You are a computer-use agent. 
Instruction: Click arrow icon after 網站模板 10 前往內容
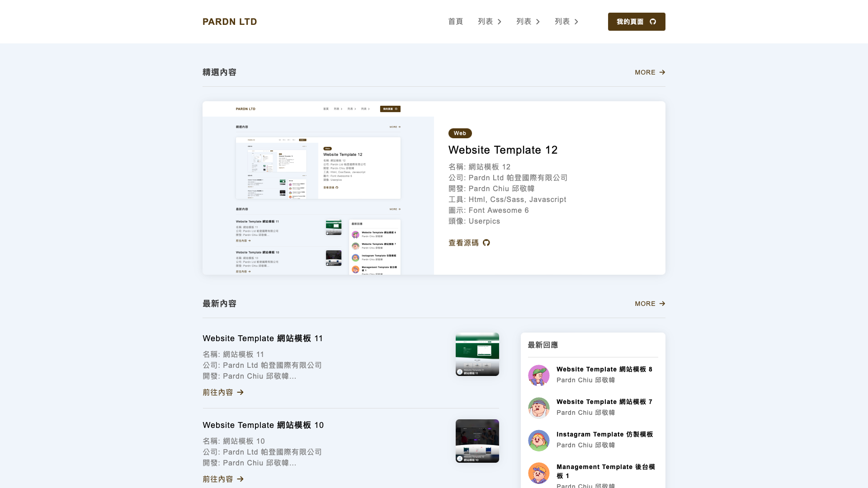(x=241, y=479)
